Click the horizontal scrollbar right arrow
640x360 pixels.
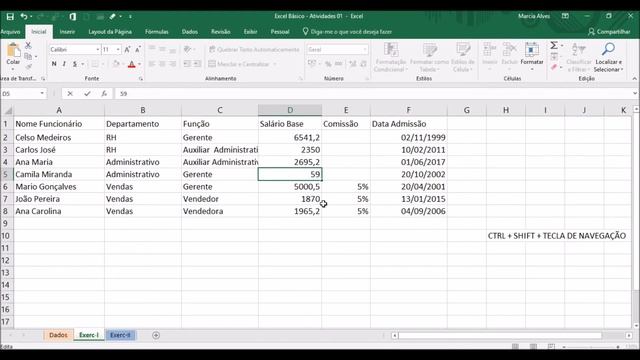(629, 335)
